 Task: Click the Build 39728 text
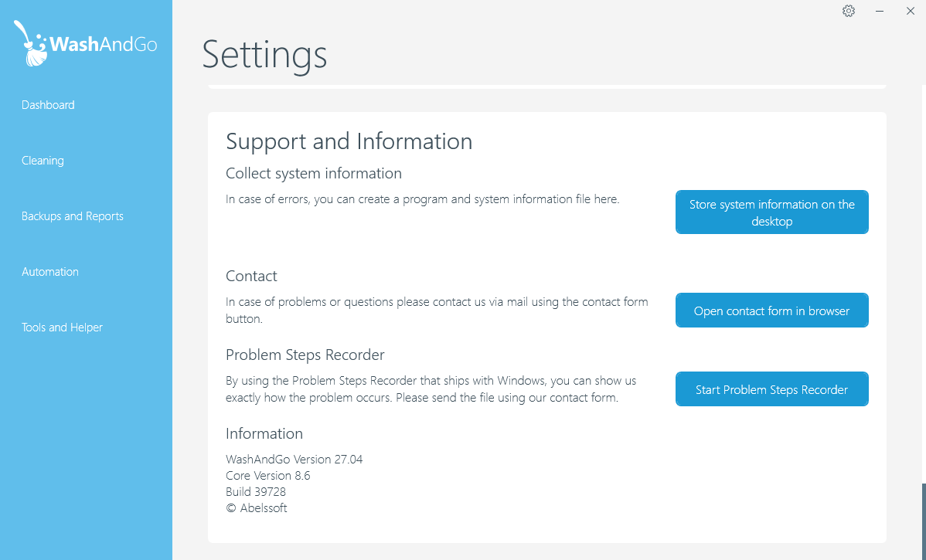coord(256,491)
